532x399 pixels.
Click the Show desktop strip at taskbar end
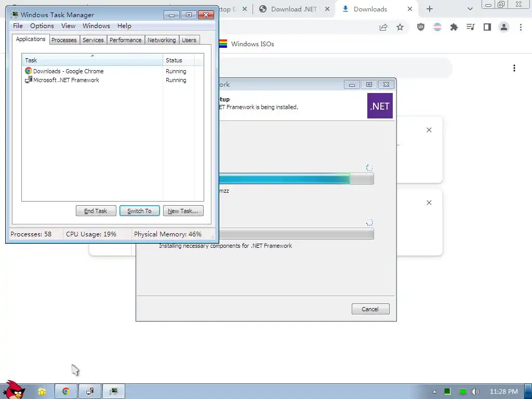528,392
